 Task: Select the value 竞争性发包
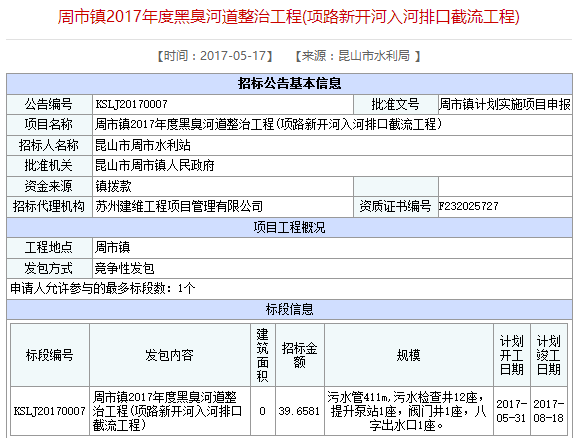[x=124, y=268]
